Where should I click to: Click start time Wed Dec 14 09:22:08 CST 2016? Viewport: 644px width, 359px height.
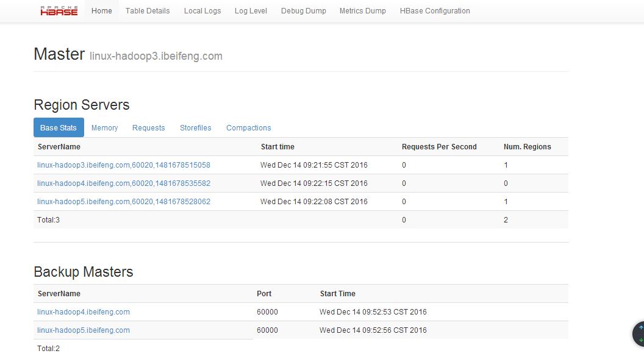point(314,202)
